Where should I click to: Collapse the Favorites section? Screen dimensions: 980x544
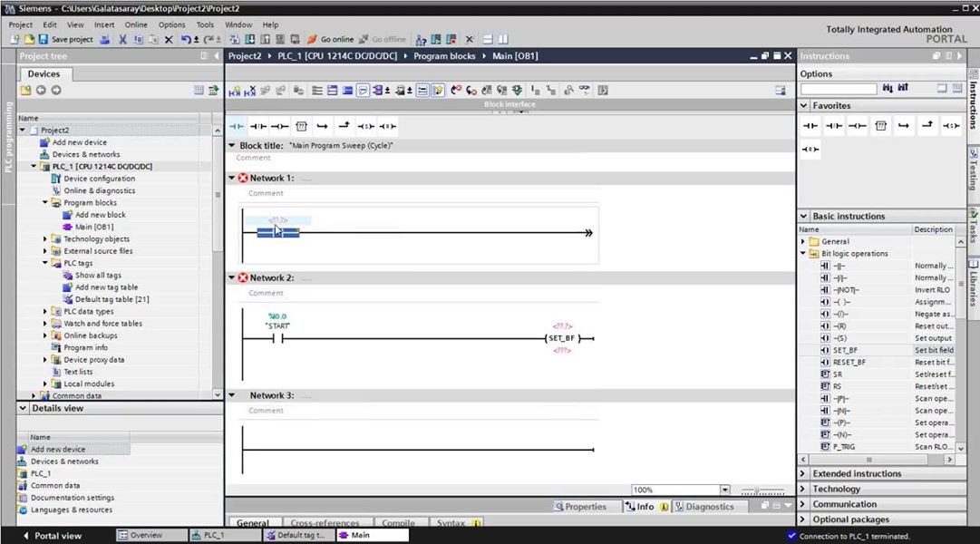coord(804,106)
